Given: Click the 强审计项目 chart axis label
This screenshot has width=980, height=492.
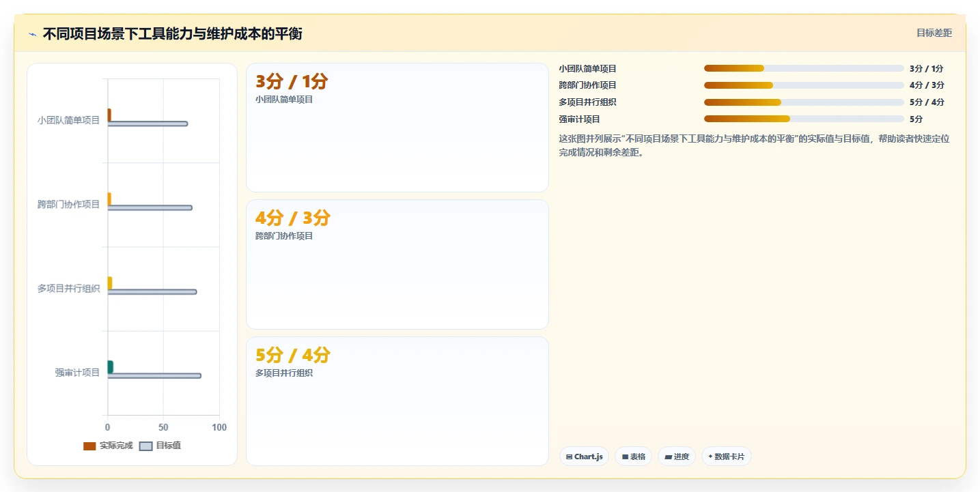Looking at the screenshot, I should [x=77, y=373].
